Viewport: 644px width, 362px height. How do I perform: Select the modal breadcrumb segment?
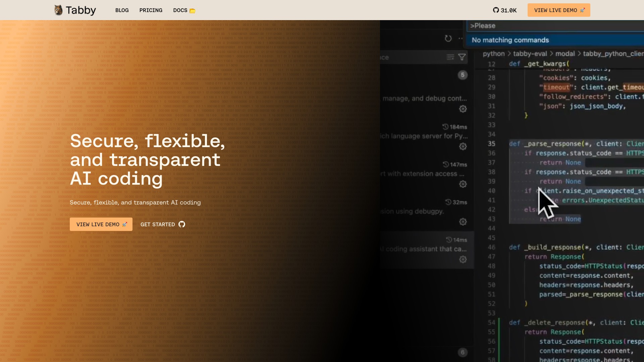(565, 54)
